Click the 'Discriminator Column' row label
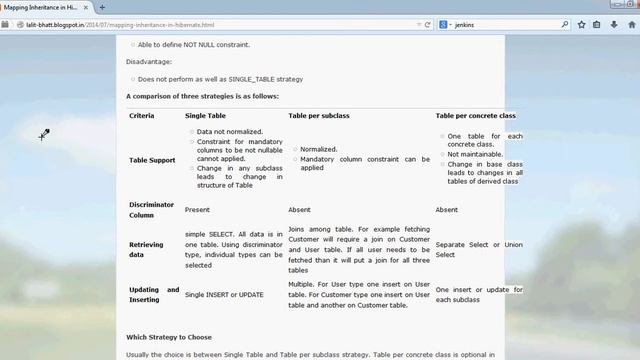The width and height of the screenshot is (640, 360). (151, 210)
